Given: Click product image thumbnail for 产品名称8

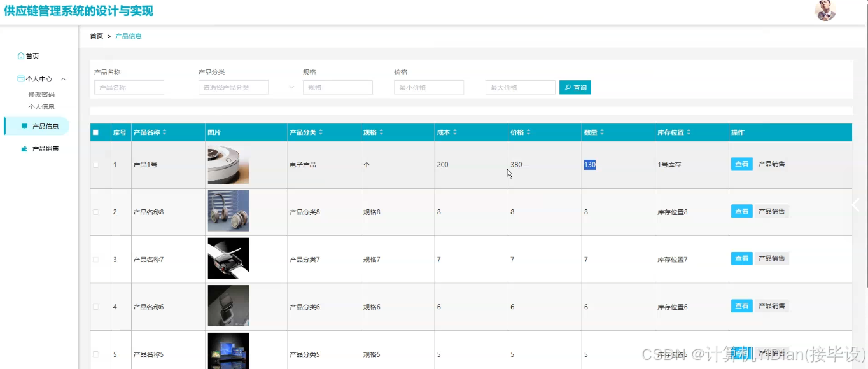Looking at the screenshot, I should pos(228,211).
